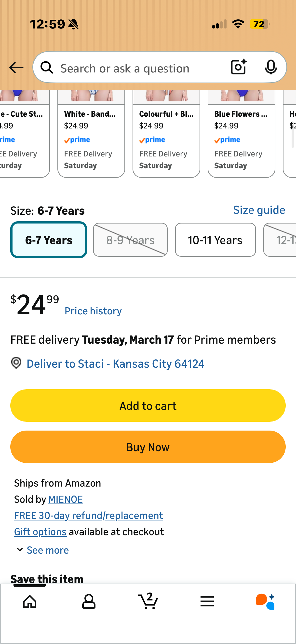
Task: Open the account profile icon
Action: point(89,602)
